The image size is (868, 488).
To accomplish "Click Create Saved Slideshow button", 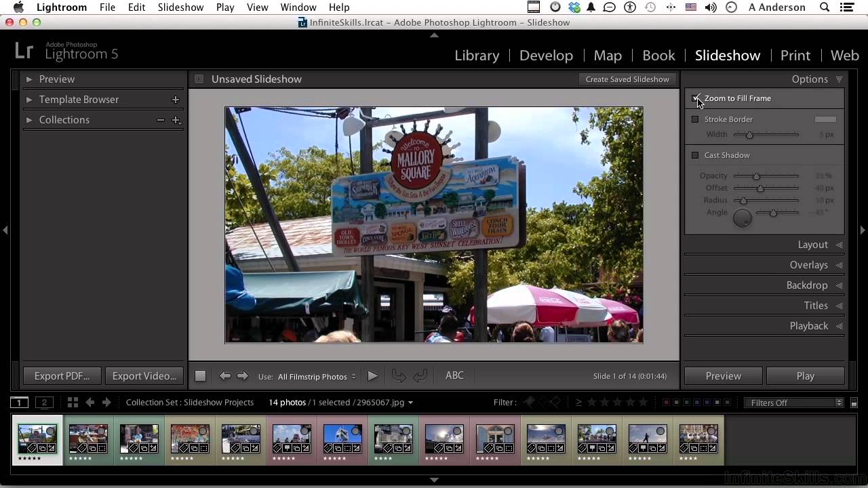I will pos(627,79).
